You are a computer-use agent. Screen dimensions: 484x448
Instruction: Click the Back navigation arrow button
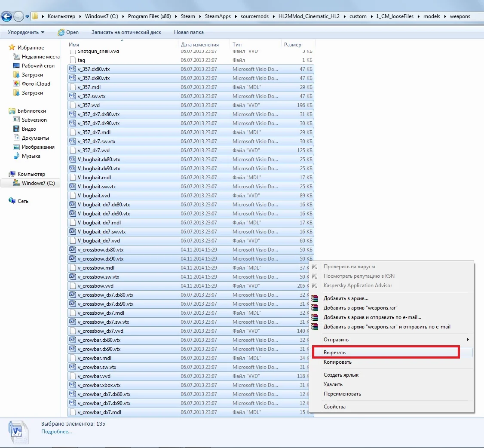[x=7, y=16]
